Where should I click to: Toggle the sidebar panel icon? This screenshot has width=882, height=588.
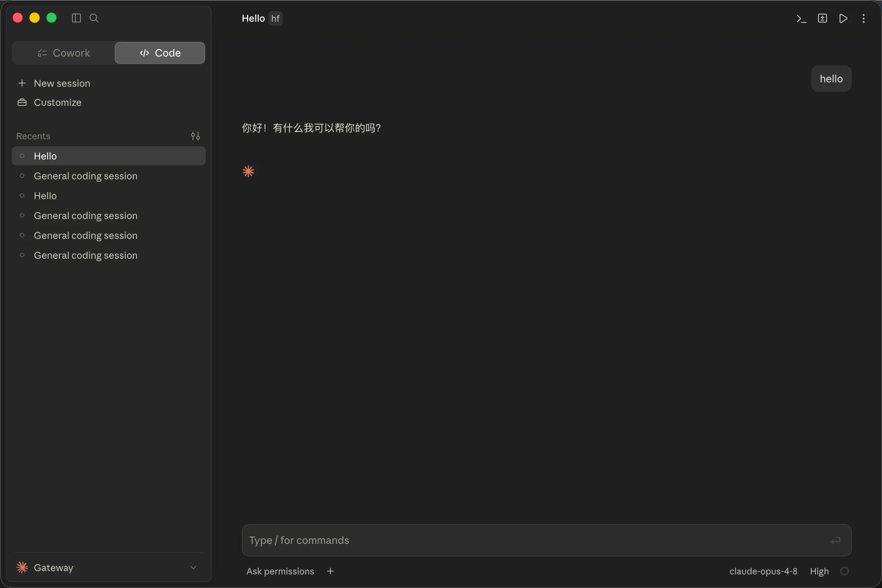76,18
